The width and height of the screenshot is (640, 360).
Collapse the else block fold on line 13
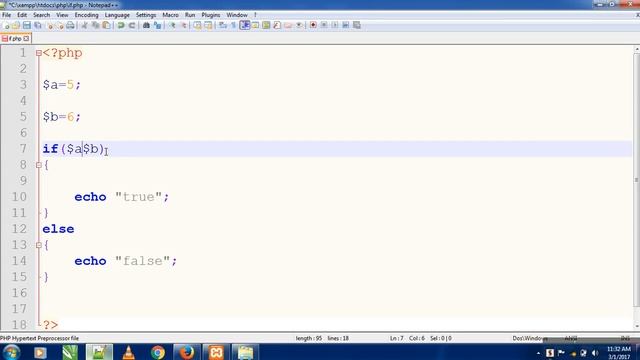[x=39, y=245]
